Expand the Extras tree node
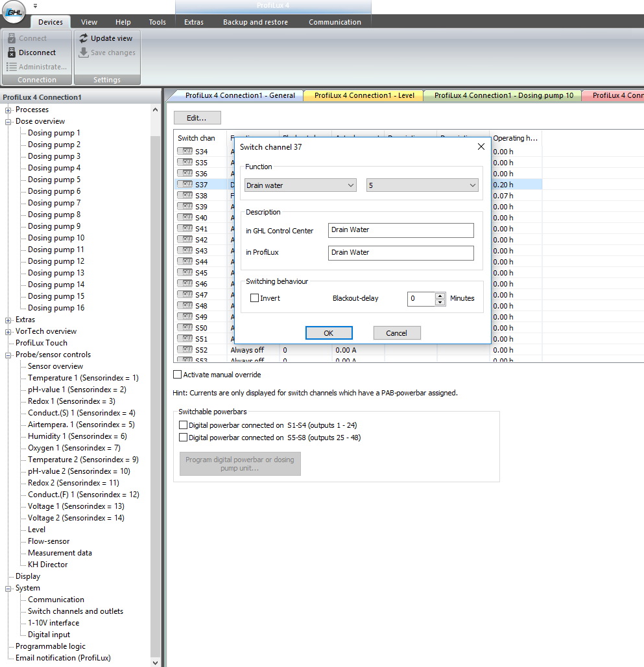 8,320
